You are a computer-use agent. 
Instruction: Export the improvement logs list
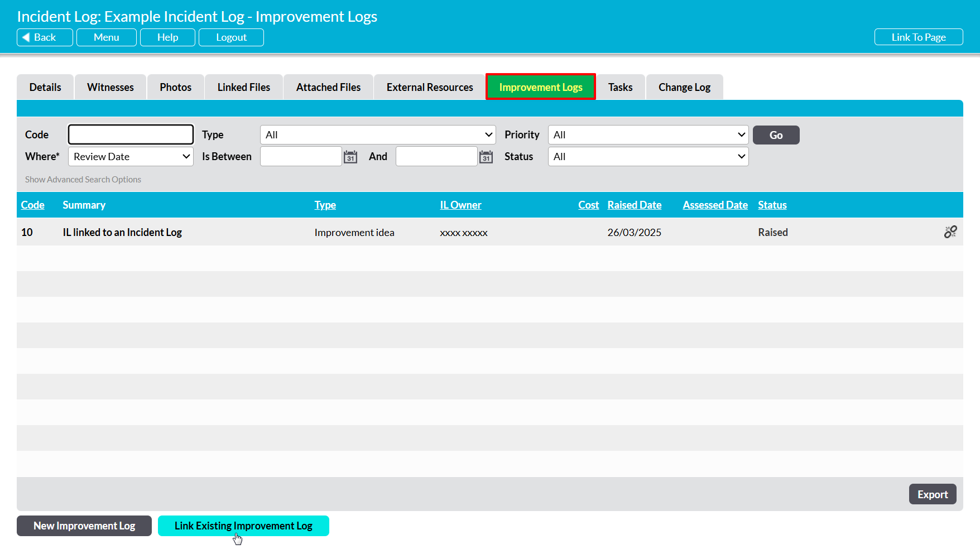tap(933, 494)
